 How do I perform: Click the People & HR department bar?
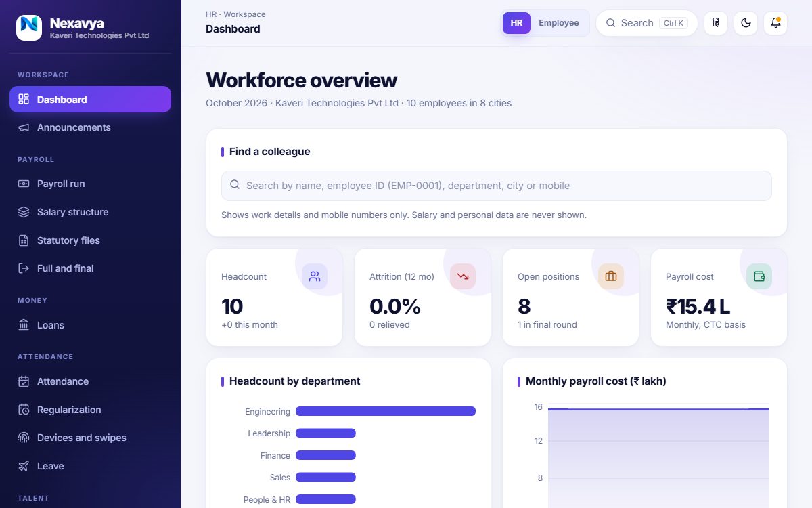[x=325, y=500]
